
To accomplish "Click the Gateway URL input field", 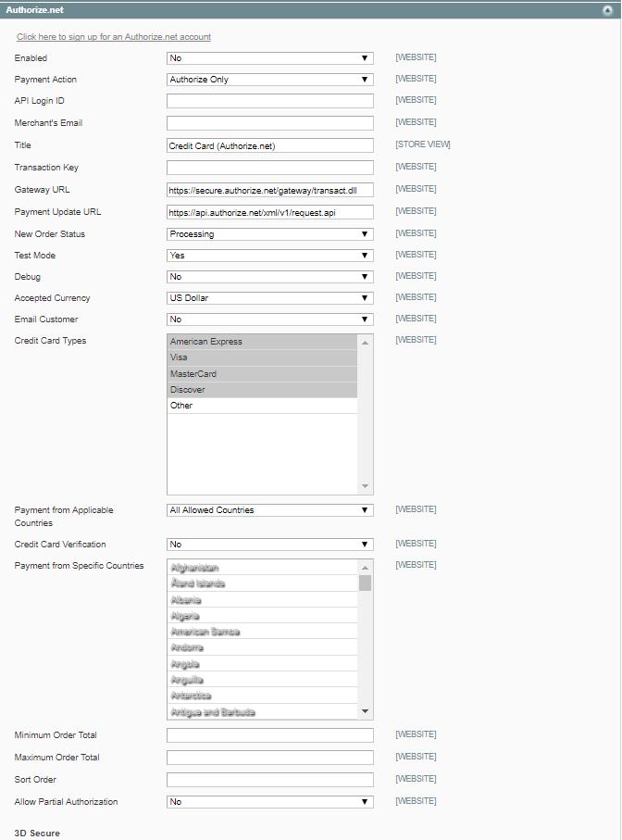I will click(x=269, y=190).
